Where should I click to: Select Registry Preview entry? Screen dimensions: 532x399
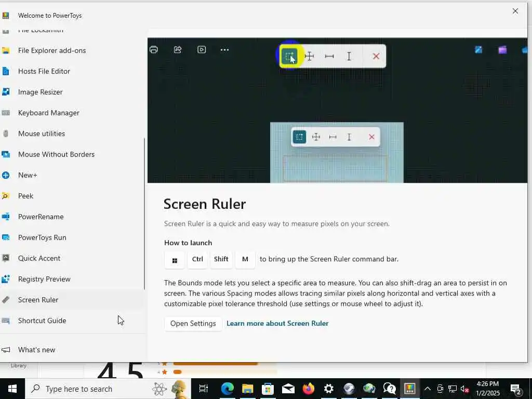[72, 279]
